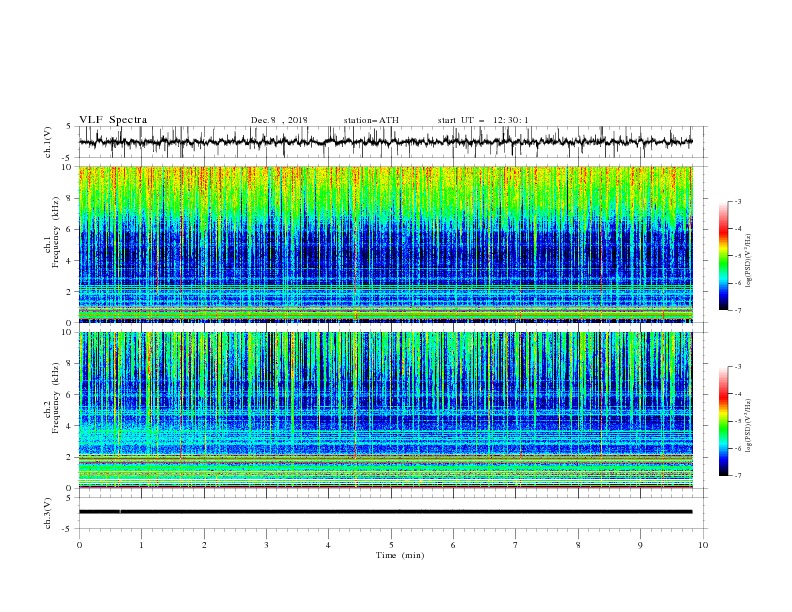
Task: Click the black ch.3 voltage trace
Action: (385, 512)
